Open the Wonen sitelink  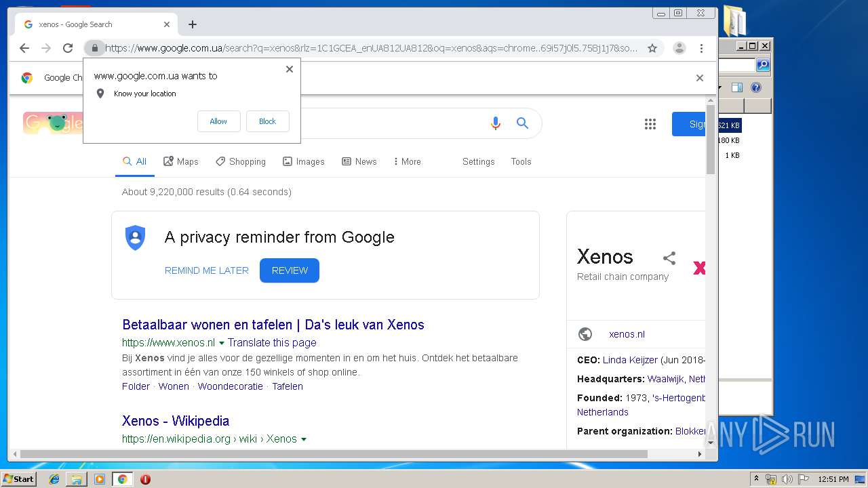click(174, 386)
